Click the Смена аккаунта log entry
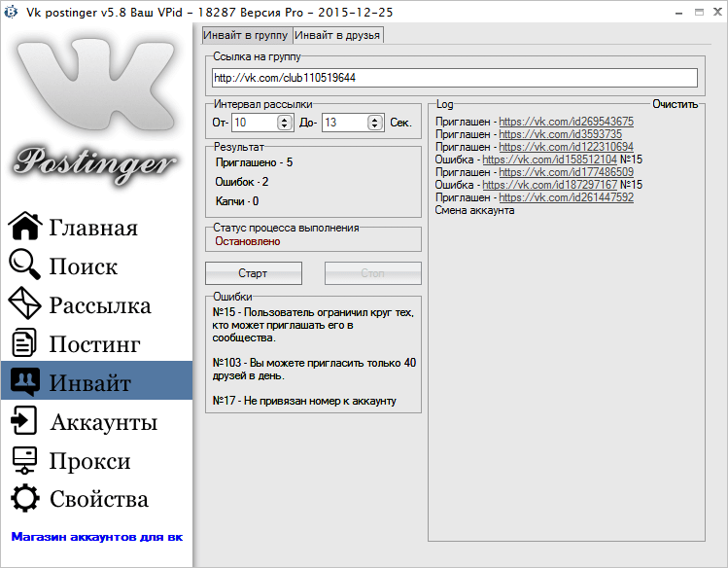Screen dimensions: 728x568 474,210
